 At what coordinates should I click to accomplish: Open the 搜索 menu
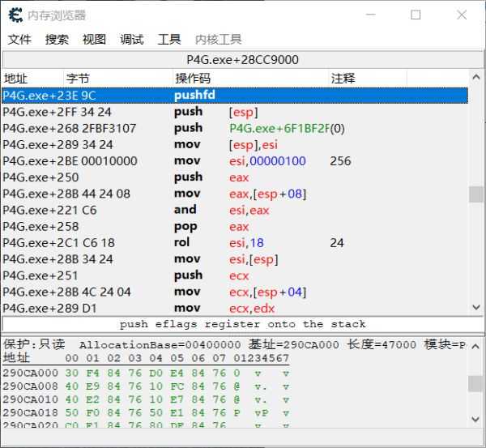tap(57, 39)
